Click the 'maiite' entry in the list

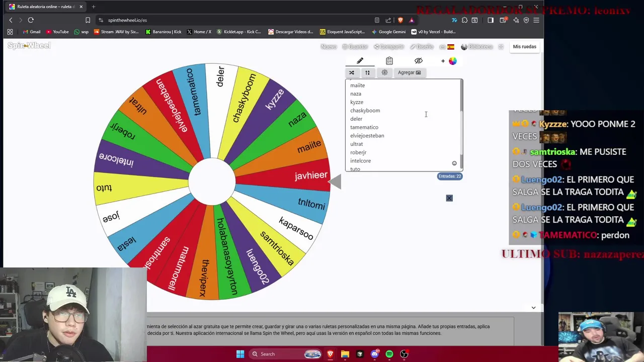click(x=358, y=85)
